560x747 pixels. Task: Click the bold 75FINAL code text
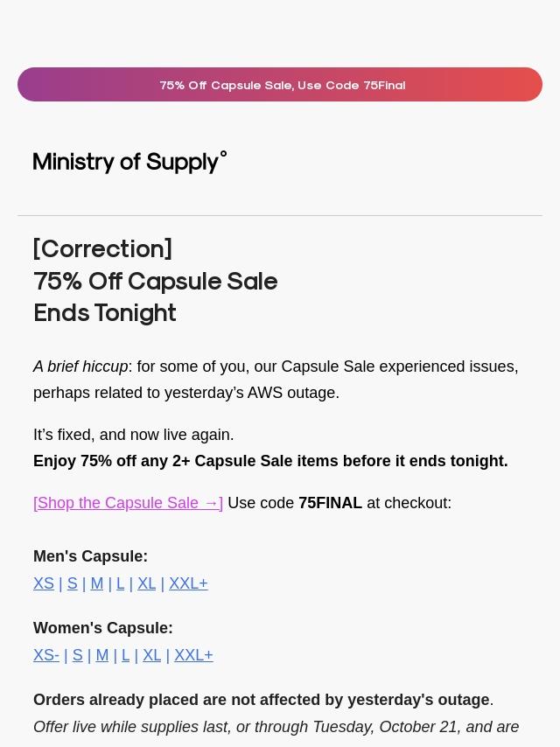[330, 503]
